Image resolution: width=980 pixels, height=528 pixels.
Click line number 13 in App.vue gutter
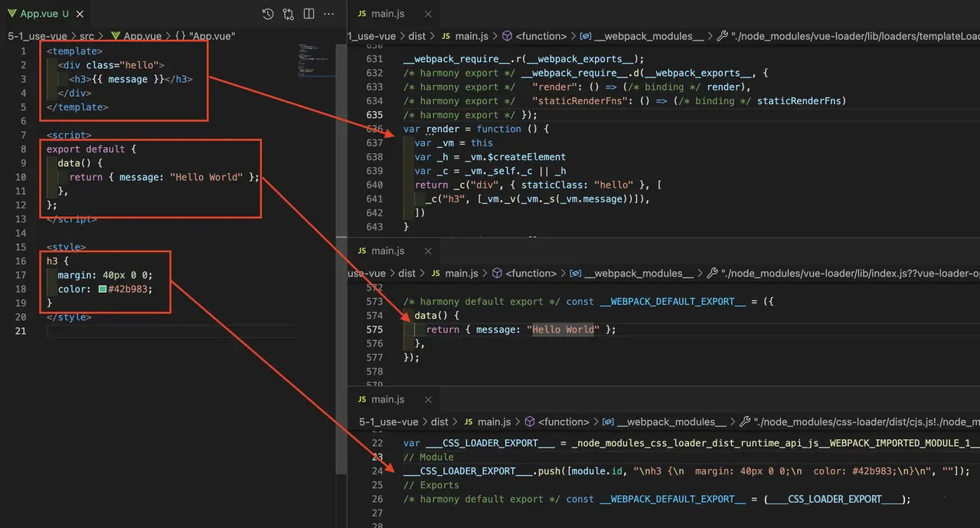click(21, 219)
